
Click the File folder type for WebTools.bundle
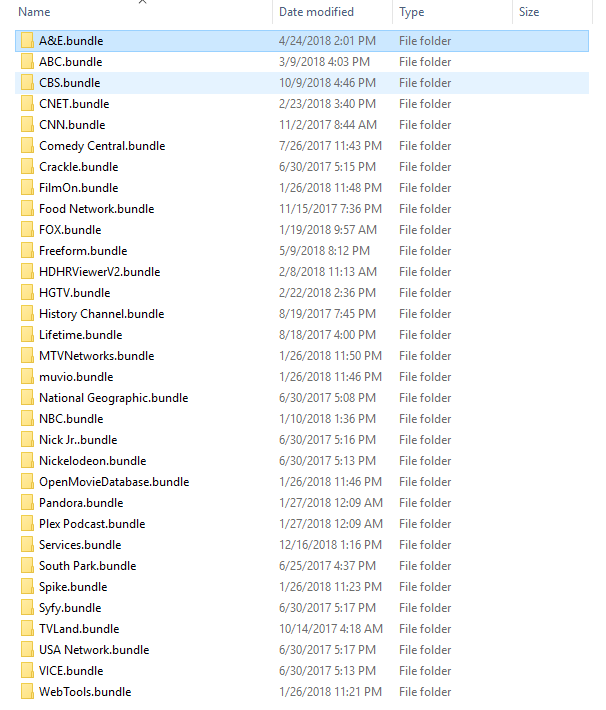pos(425,691)
